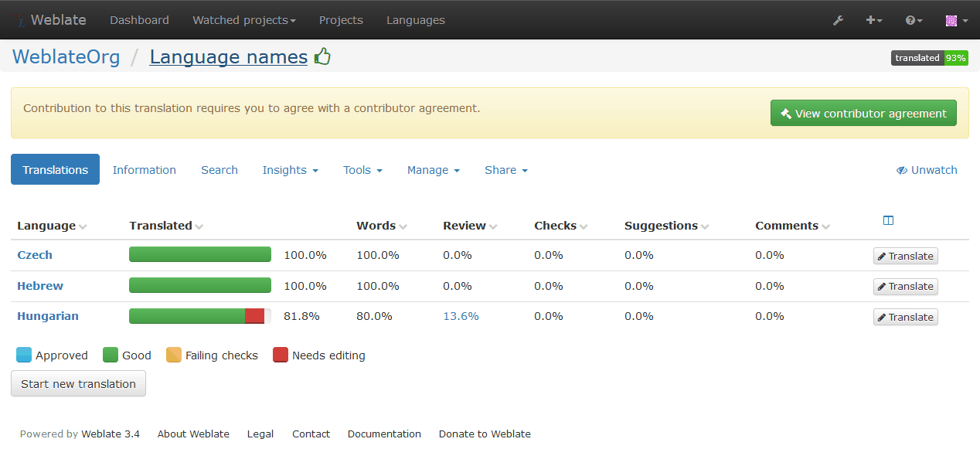The width and height of the screenshot is (980, 449).
Task: Sort table by Checks column
Action: coord(561,226)
